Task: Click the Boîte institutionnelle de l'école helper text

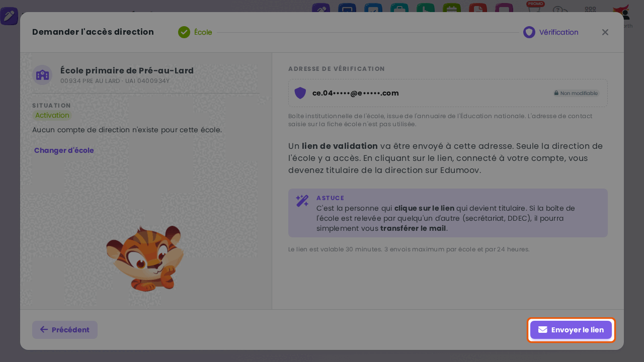Action: (x=440, y=120)
